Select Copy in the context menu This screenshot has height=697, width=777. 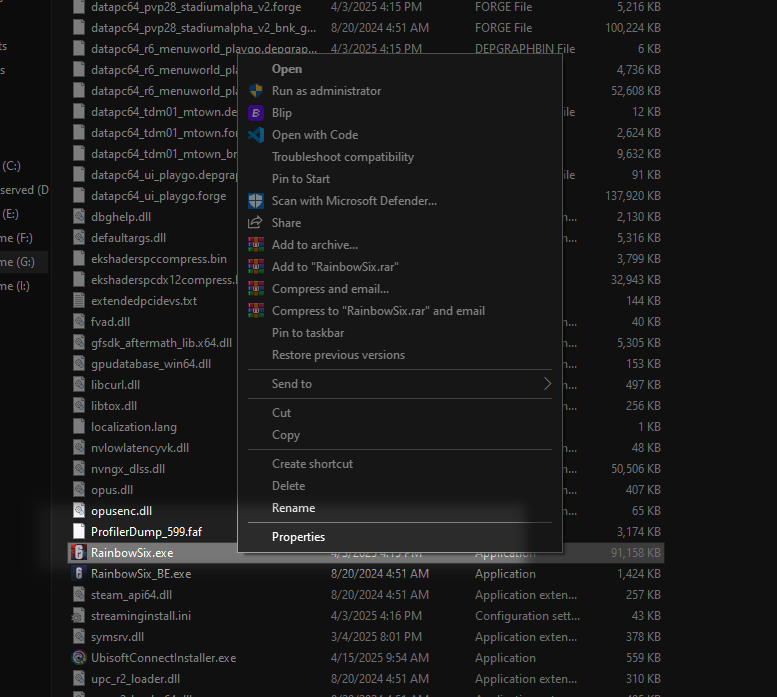click(399, 435)
